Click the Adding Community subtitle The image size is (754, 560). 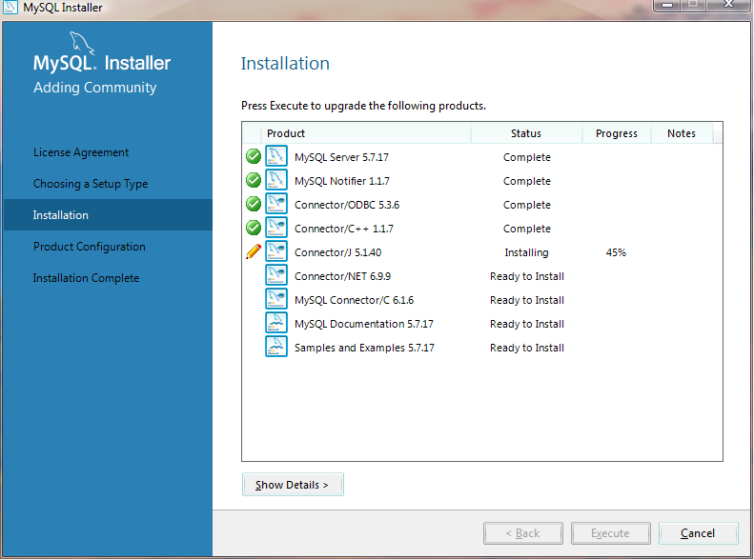[94, 88]
